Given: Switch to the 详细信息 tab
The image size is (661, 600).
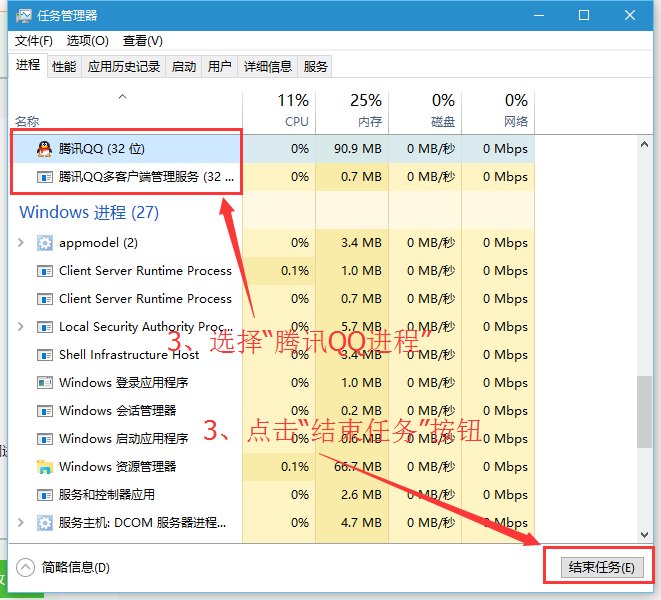Looking at the screenshot, I should [268, 67].
